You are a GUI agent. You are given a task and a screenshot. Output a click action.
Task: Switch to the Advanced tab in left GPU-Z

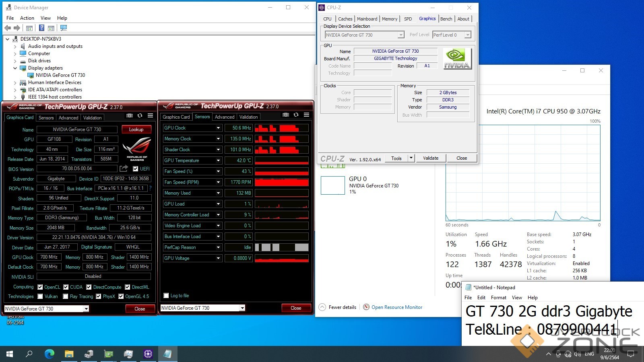click(x=68, y=117)
